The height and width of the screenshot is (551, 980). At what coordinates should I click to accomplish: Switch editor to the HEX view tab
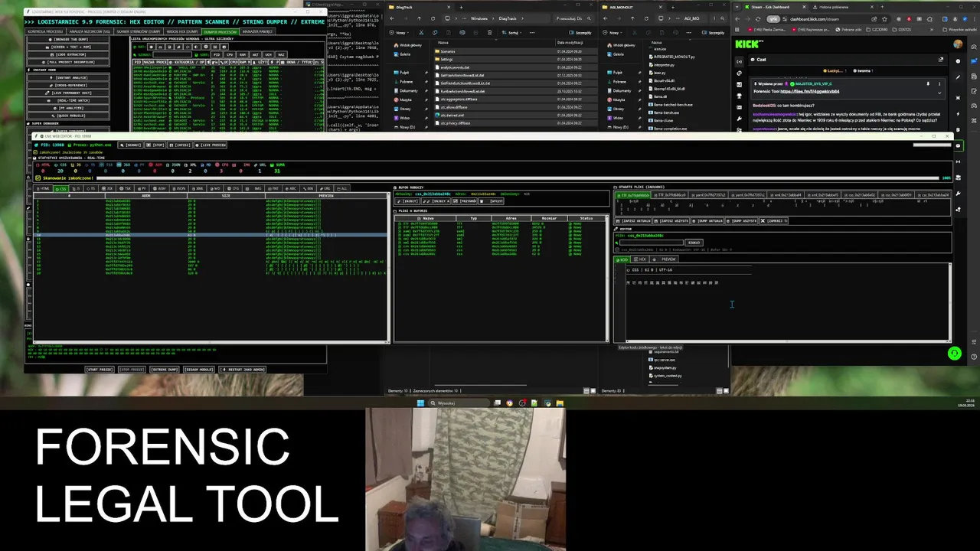[642, 259]
